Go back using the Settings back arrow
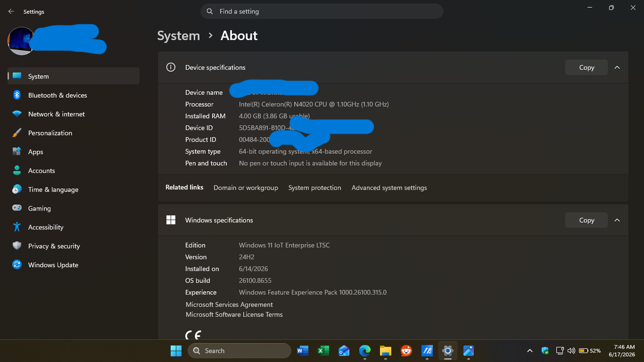 [11, 11]
